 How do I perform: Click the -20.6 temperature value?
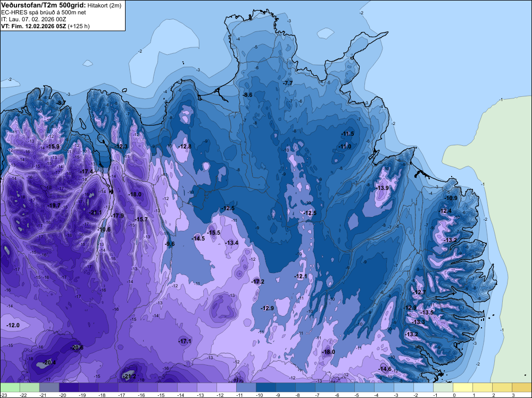point(76,348)
